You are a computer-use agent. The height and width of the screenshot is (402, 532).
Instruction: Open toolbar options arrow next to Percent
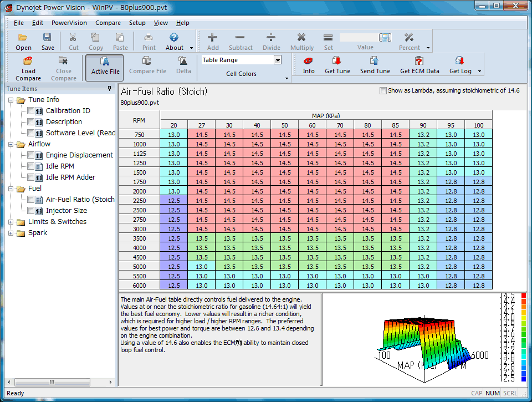click(x=428, y=48)
